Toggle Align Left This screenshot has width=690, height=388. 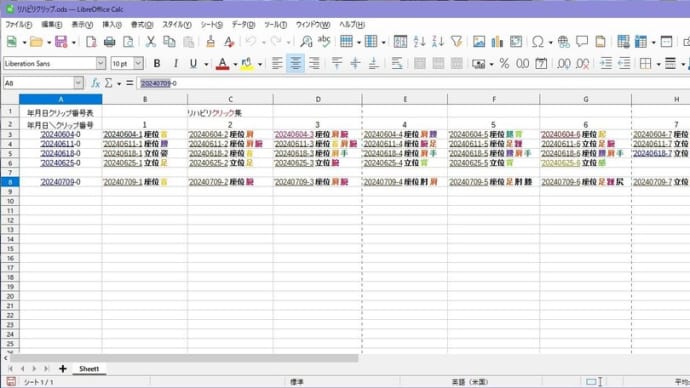tap(277, 64)
